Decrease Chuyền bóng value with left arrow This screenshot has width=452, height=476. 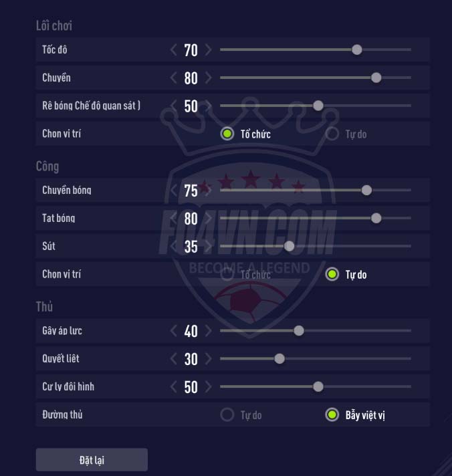[174, 191]
